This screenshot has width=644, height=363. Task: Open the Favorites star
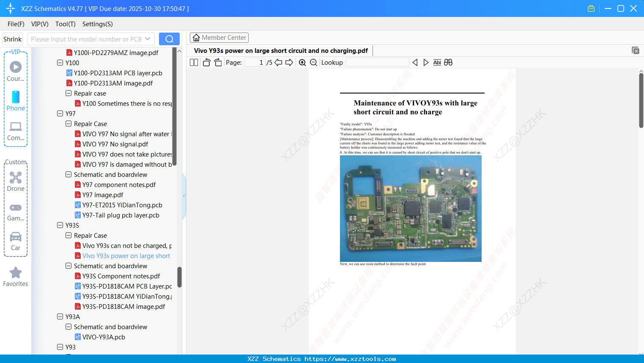tap(16, 276)
